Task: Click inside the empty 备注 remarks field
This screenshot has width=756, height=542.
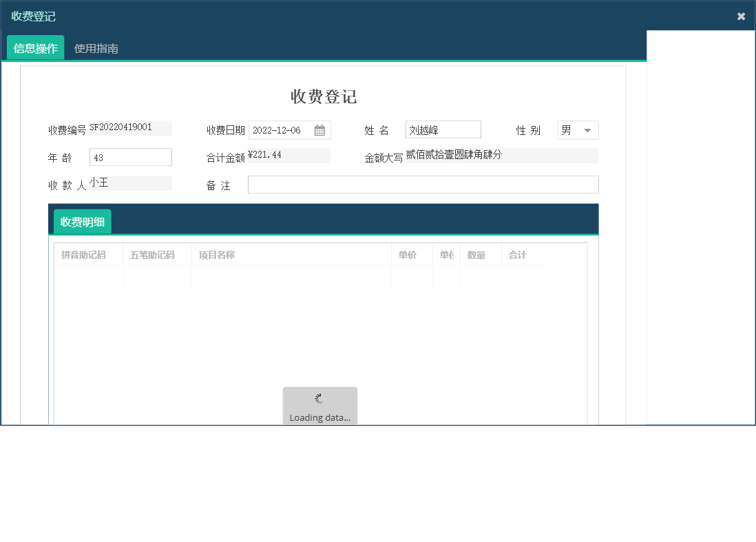Action: (425, 184)
